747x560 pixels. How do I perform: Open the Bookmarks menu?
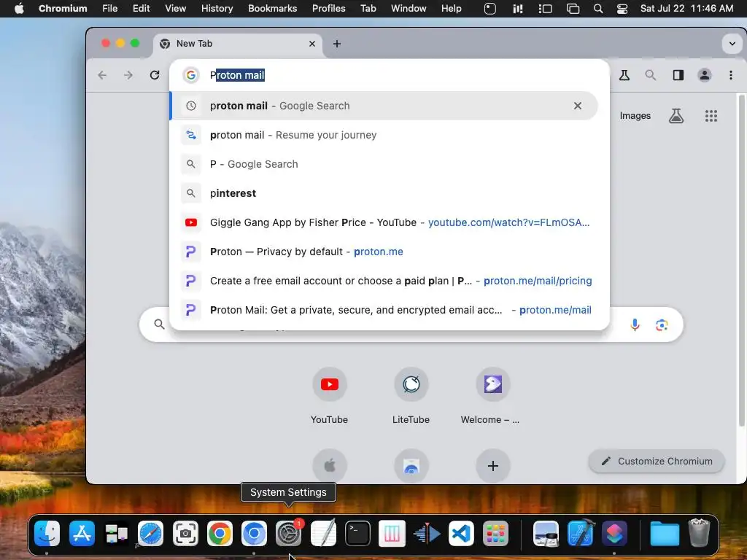[272, 9]
